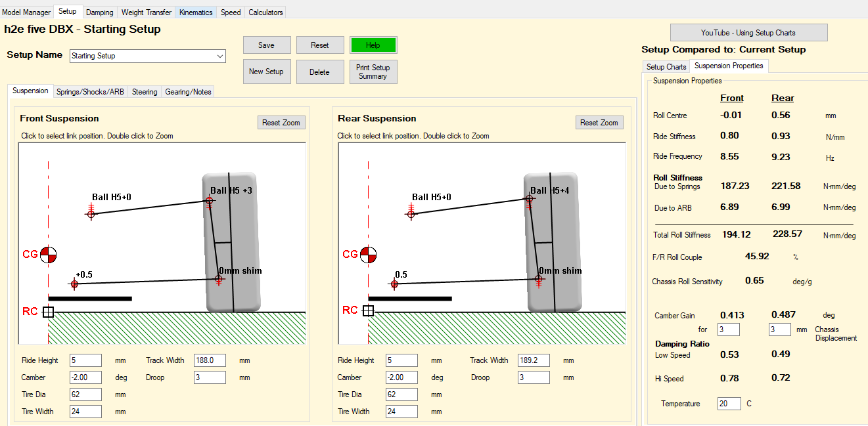This screenshot has width=868, height=426.
Task: Open the Weight Transfer tab
Action: pyautogui.click(x=147, y=12)
